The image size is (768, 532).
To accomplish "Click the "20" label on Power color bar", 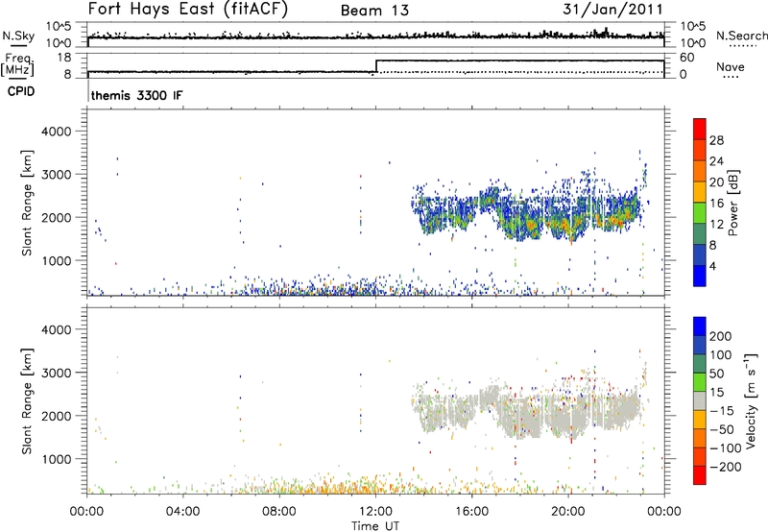I will tap(716, 182).
